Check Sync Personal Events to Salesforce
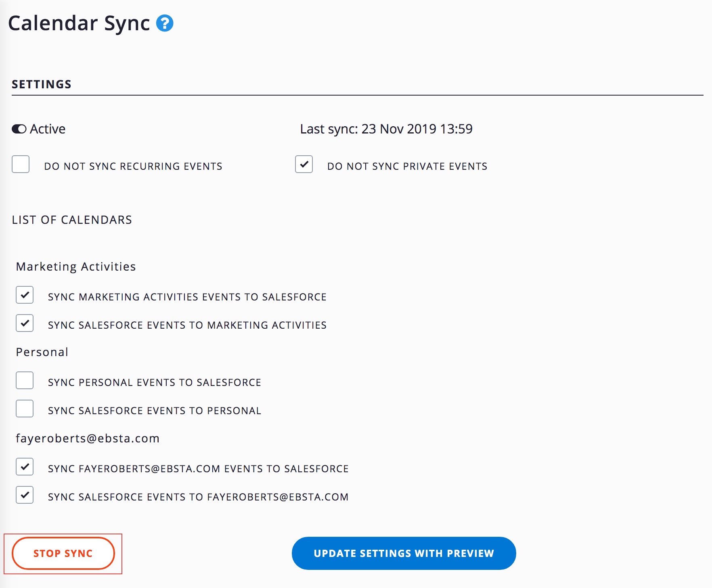The height and width of the screenshot is (588, 712). [25, 380]
